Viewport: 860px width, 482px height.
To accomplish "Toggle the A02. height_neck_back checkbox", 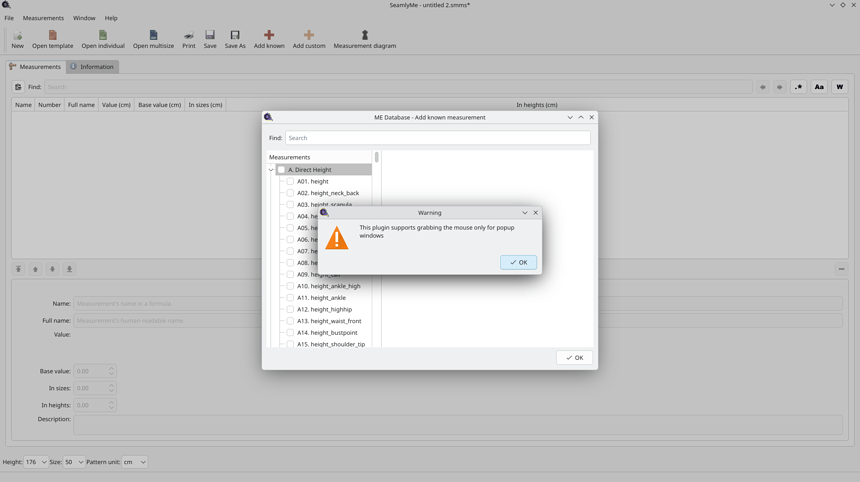I will pyautogui.click(x=290, y=193).
